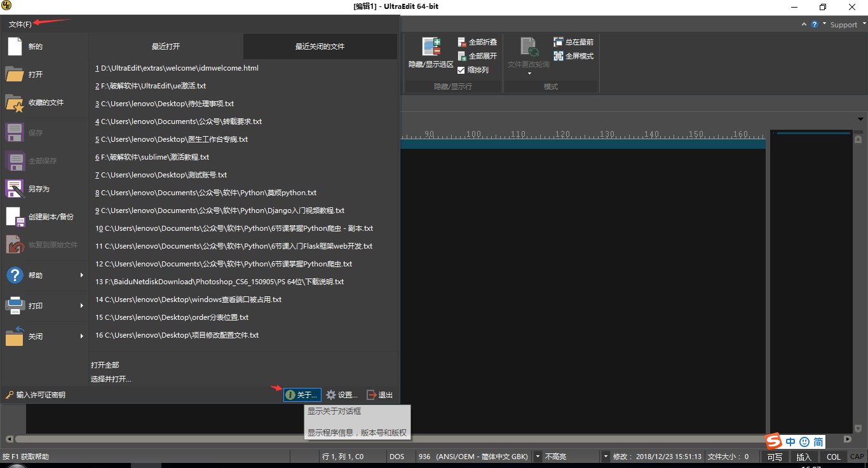Click 总在最前 always on top icon
The width and height of the screenshot is (868, 468).
(559, 42)
